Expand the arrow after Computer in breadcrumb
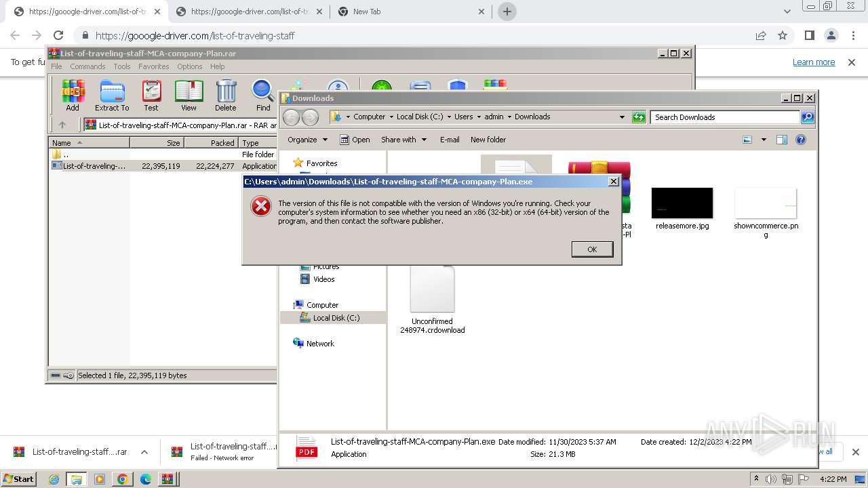Screen dimensions: 868x488 point(391,117)
